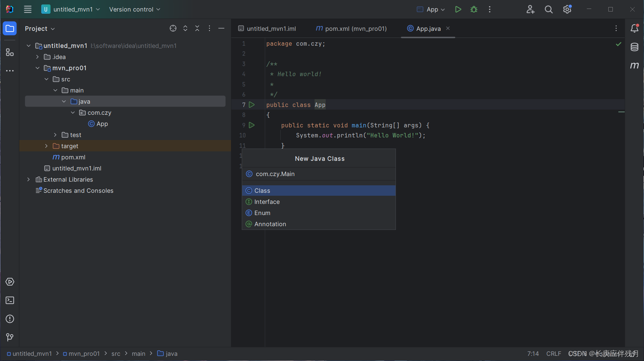Start debugging with the bug icon

click(474, 9)
